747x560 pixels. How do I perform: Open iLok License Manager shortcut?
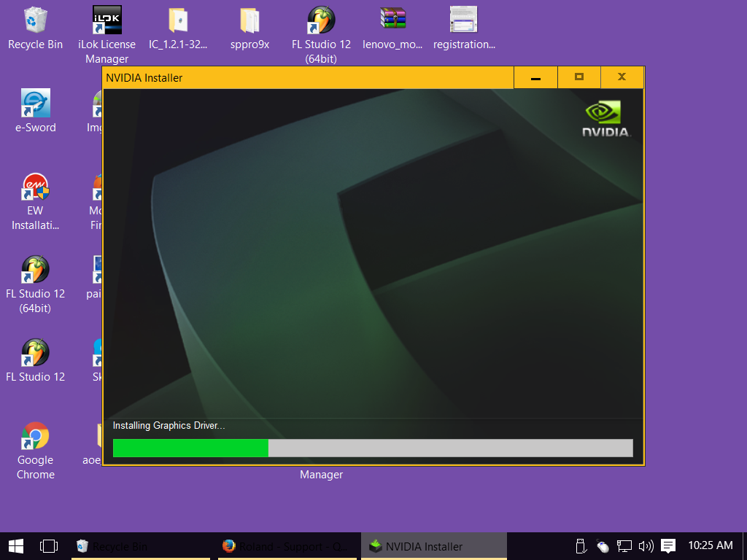click(x=107, y=35)
